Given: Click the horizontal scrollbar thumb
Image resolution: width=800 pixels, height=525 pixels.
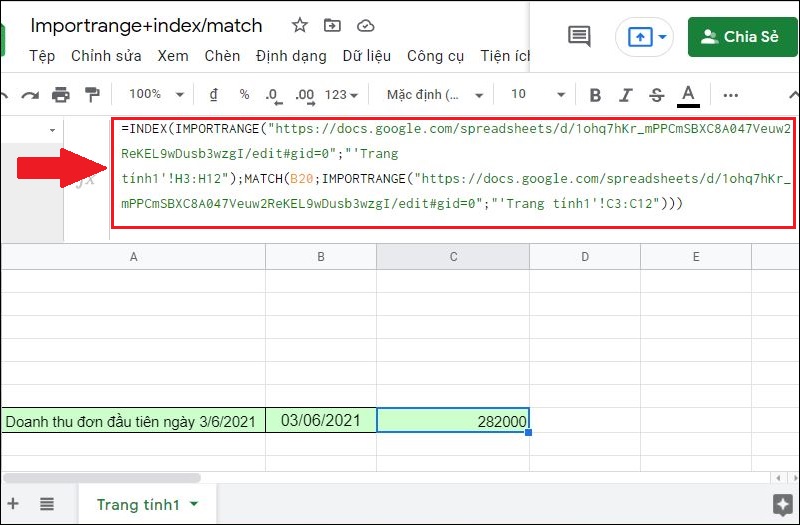Looking at the screenshot, I should (x=102, y=478).
